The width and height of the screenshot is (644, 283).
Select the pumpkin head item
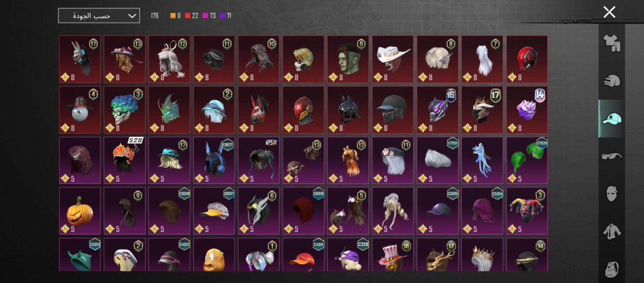coord(80,211)
